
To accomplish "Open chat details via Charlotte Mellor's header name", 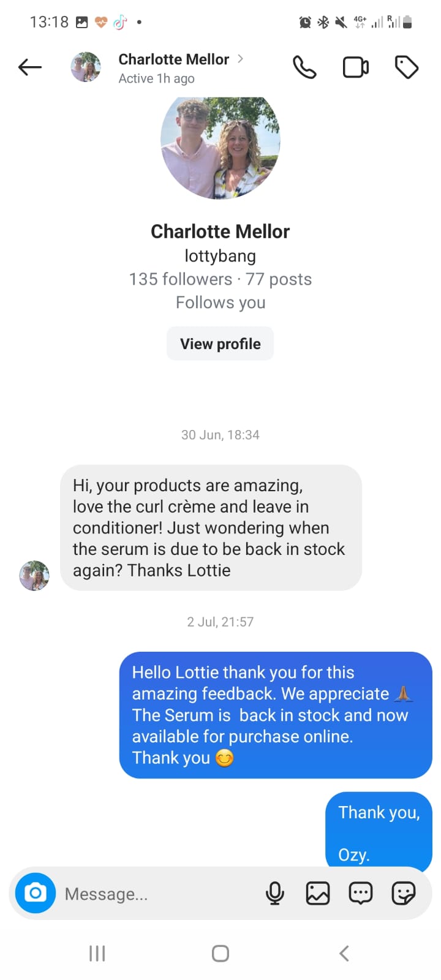I will 173,59.
